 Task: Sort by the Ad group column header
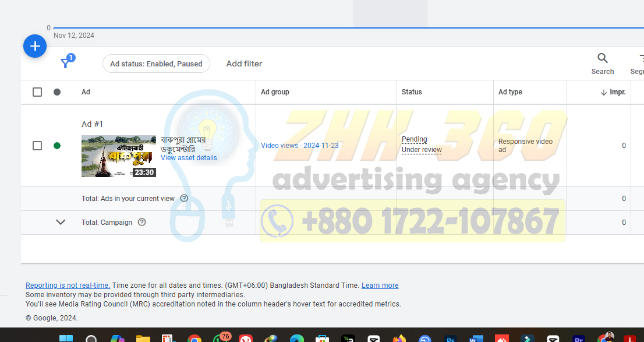[x=275, y=92]
